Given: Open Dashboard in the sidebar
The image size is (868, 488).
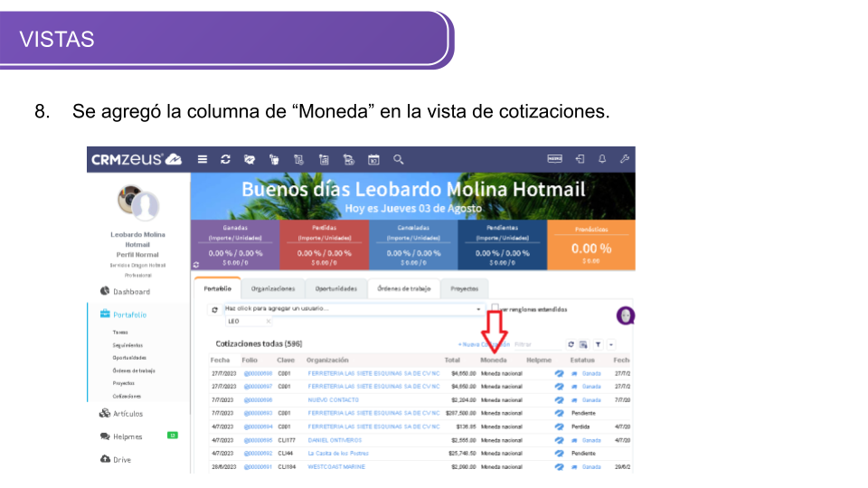Looking at the screenshot, I should pyautogui.click(x=131, y=292).
